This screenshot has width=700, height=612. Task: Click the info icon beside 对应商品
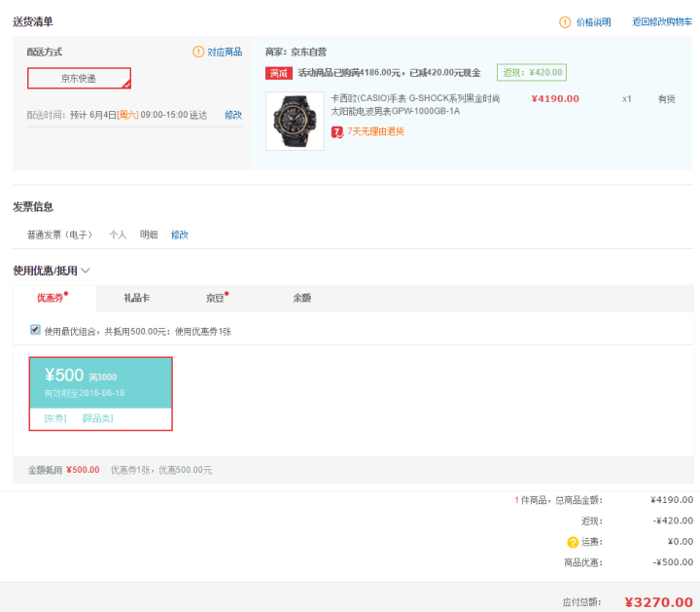coord(198,52)
